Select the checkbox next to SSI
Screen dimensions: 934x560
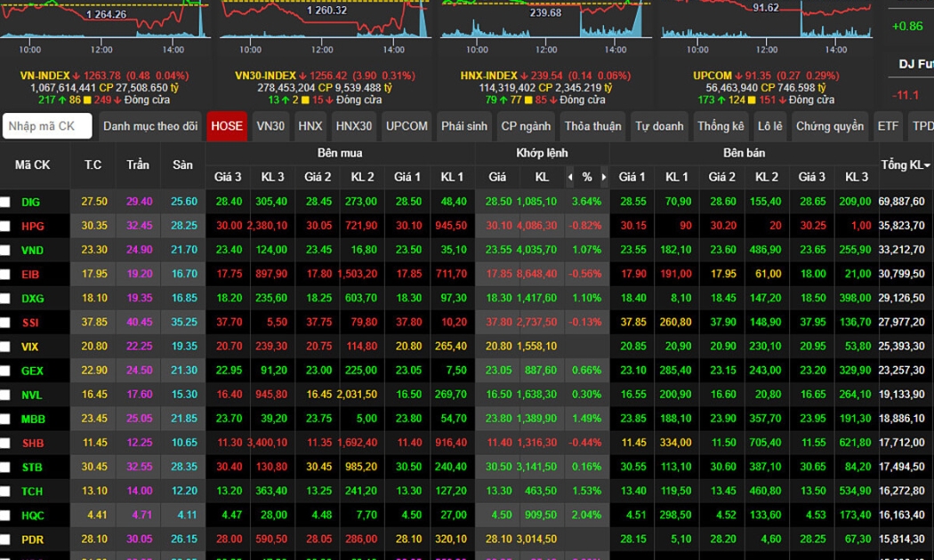[x=5, y=323]
